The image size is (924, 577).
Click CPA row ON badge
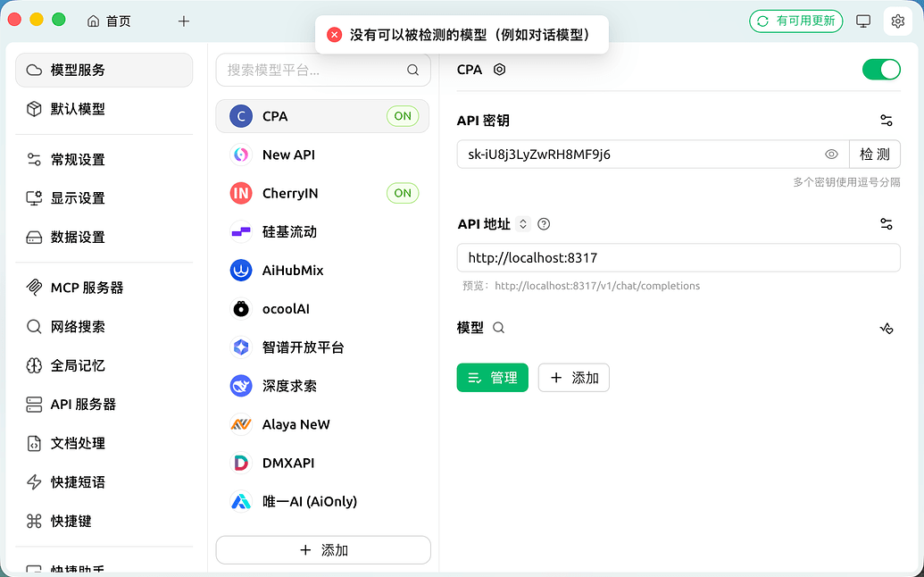point(403,116)
